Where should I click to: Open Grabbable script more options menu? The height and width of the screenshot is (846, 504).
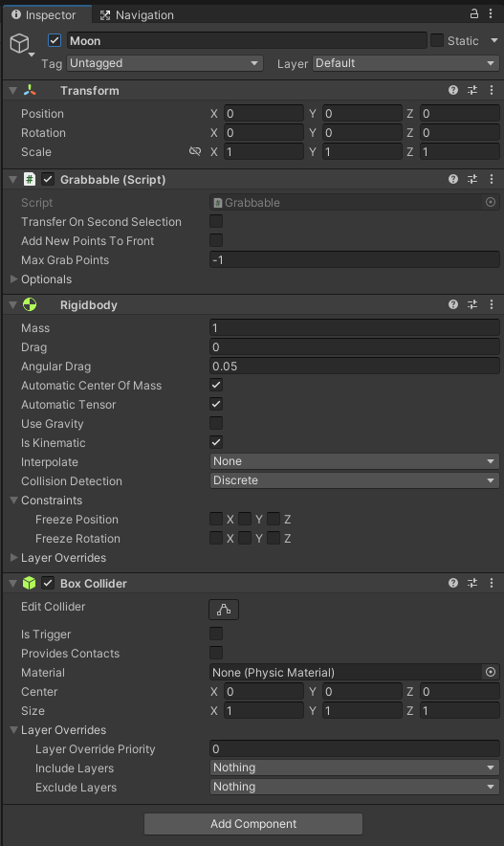coord(491,179)
